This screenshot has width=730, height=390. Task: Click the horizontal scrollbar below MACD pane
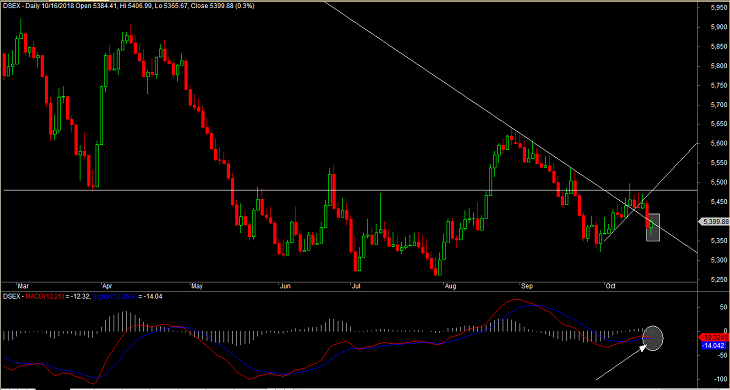[x=349, y=388]
